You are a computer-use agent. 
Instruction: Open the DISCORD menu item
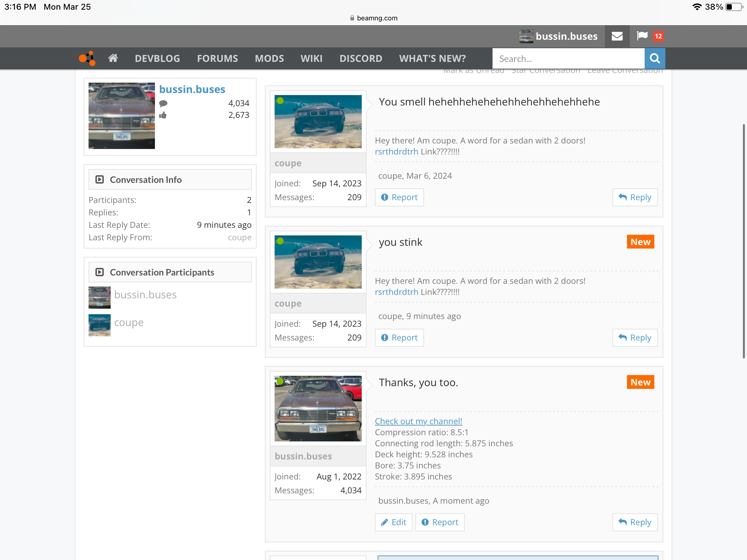(x=361, y=58)
